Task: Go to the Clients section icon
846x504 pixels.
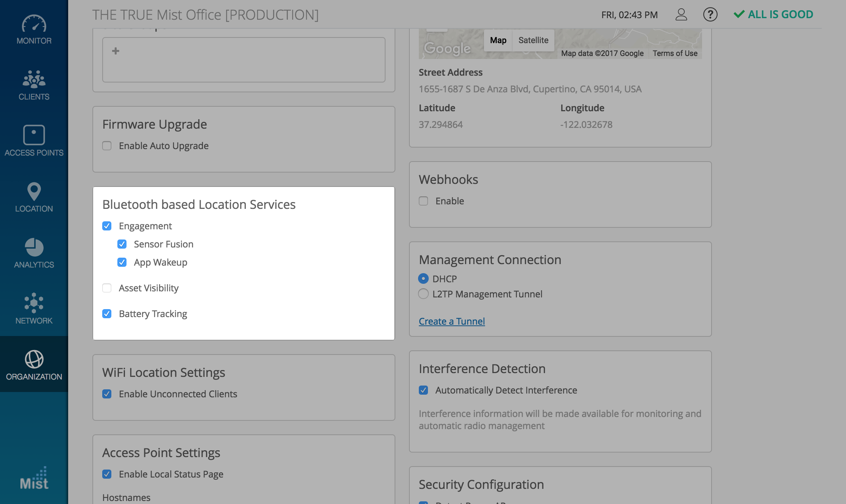Action: (34, 79)
